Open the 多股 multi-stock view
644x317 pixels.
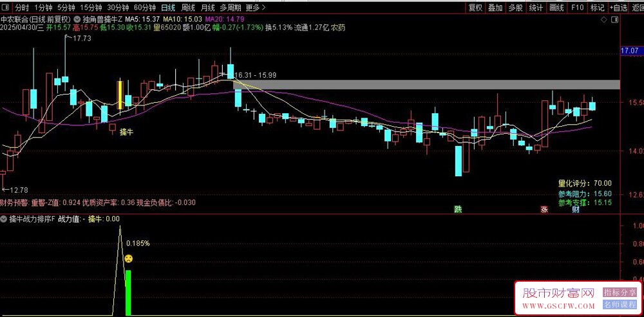tap(515, 7)
